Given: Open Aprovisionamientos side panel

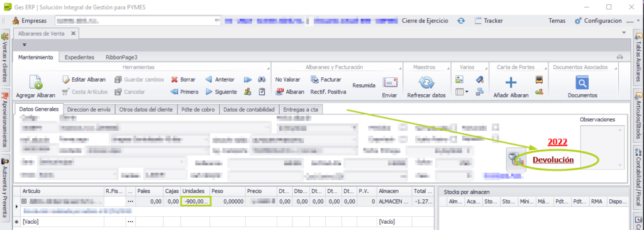Looking at the screenshot, I should point(5,120).
